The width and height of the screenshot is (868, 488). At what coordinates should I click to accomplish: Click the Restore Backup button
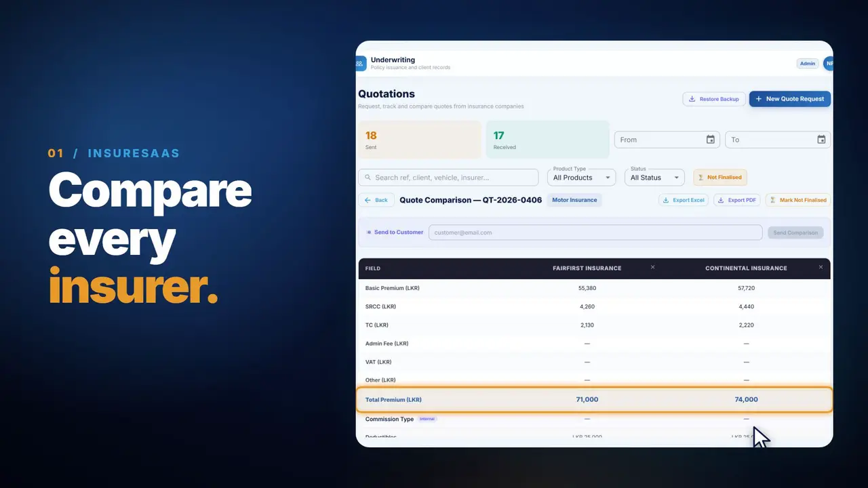(714, 99)
